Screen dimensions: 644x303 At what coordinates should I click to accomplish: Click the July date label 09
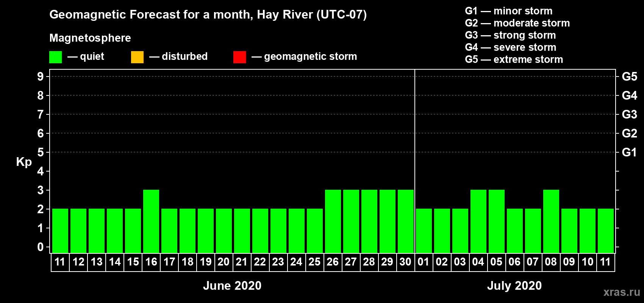569,262
